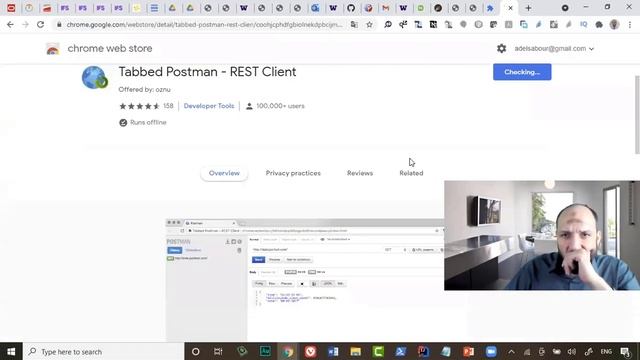Image resolution: width=640 pixels, height=360 pixels.
Task: Click the webcam video overlay
Action: (542, 236)
